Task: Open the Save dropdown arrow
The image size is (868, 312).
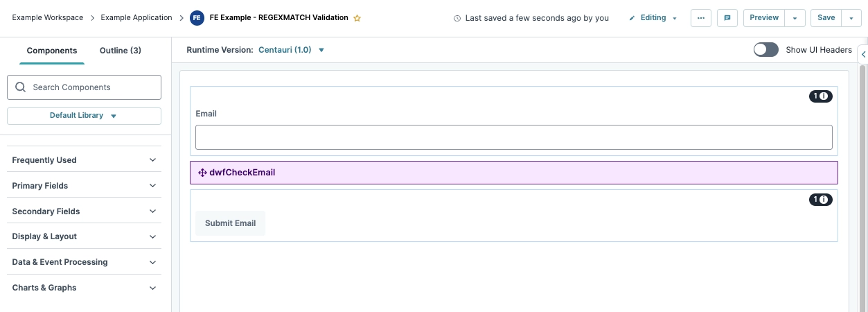Action: [852, 18]
